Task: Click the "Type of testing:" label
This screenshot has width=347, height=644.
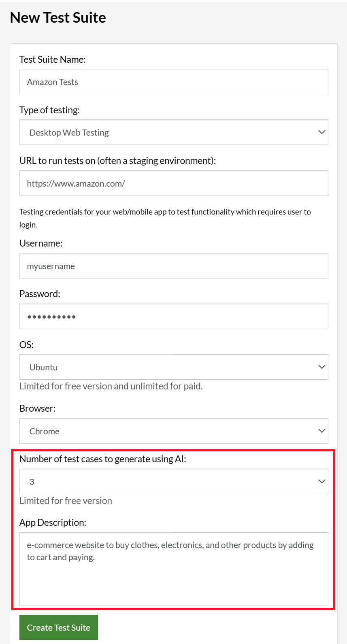Action: (x=49, y=110)
